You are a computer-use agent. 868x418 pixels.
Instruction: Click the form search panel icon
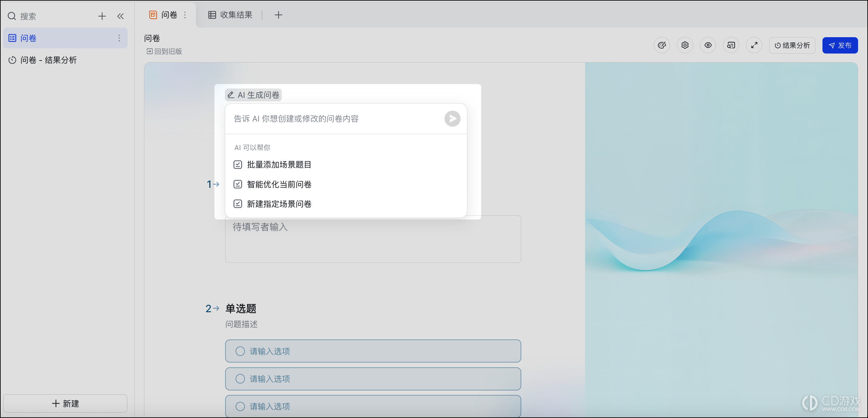tap(731, 45)
